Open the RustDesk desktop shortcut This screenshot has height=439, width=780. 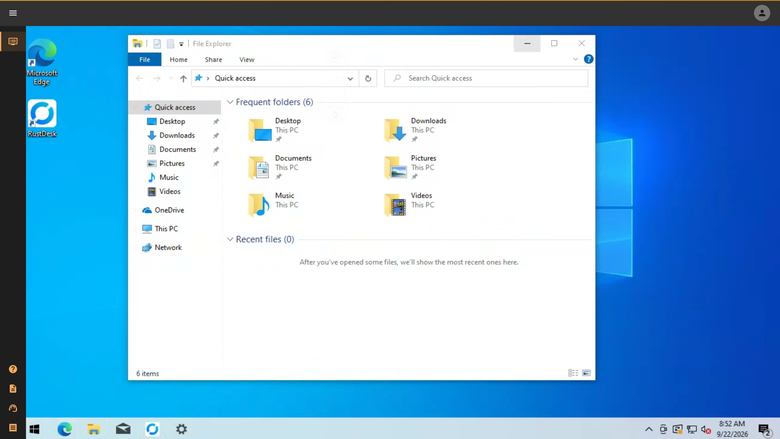point(42,118)
